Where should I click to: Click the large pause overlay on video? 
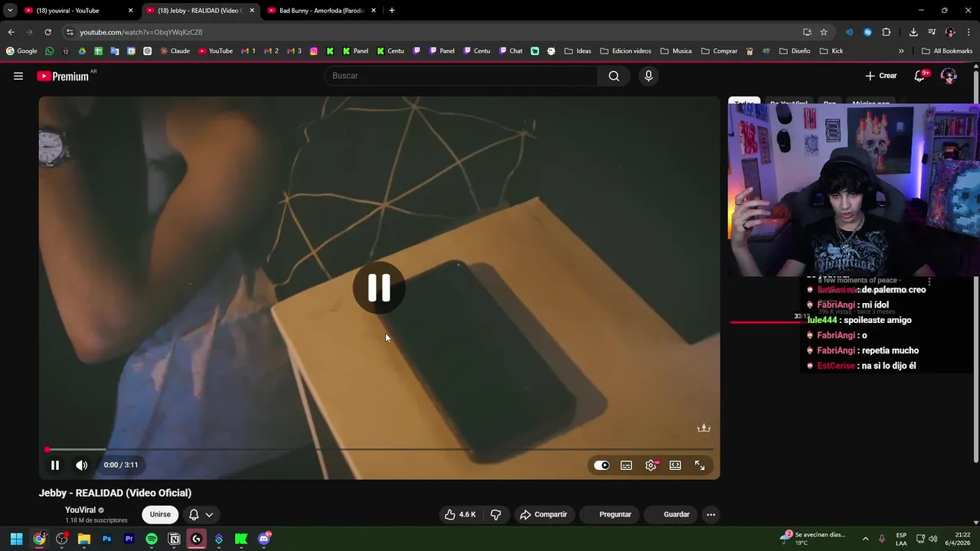click(x=379, y=288)
